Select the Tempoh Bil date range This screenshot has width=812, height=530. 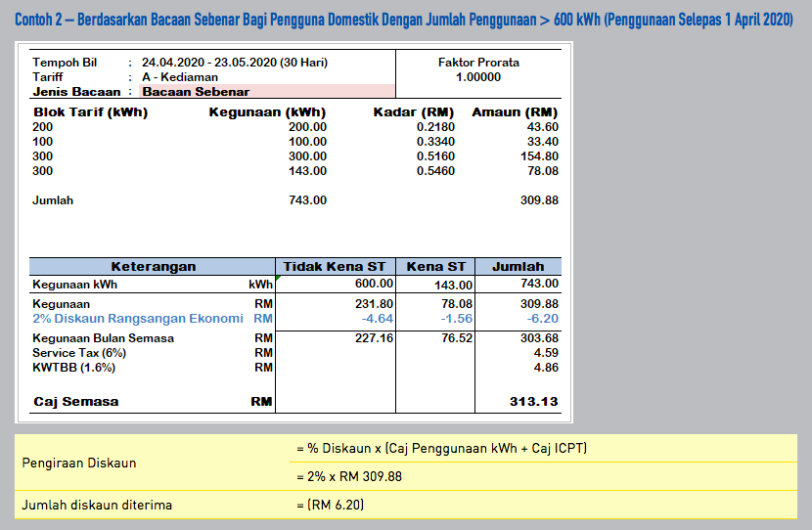click(x=235, y=63)
